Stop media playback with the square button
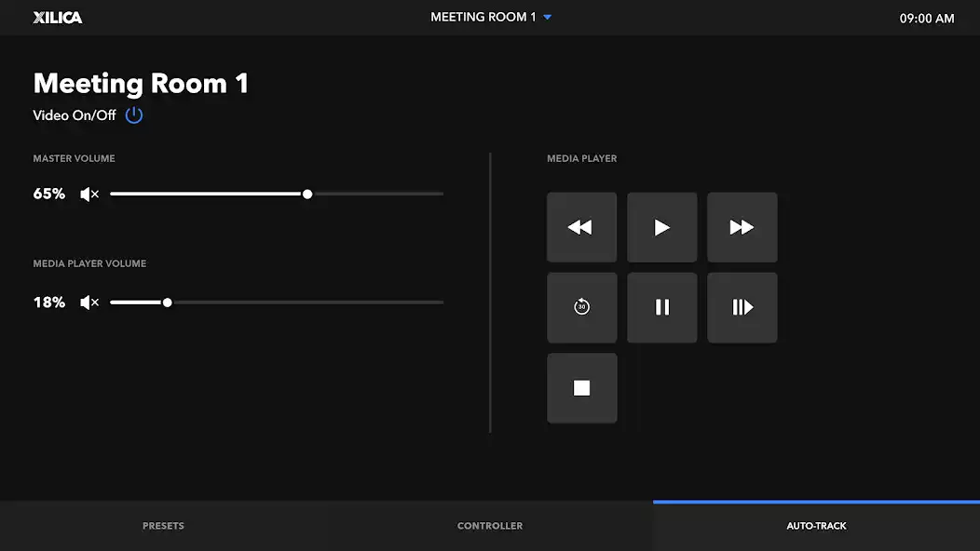This screenshot has height=551, width=980. tap(581, 388)
